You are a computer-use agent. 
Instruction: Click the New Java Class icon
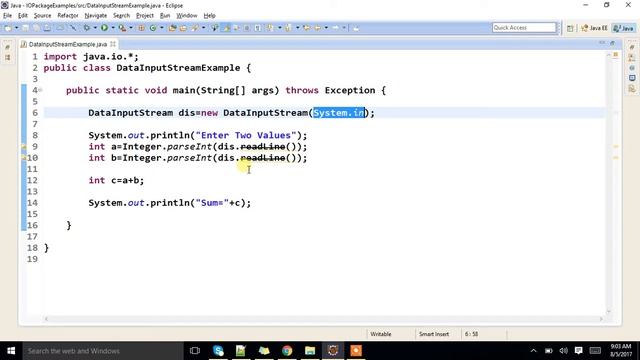click(153, 28)
